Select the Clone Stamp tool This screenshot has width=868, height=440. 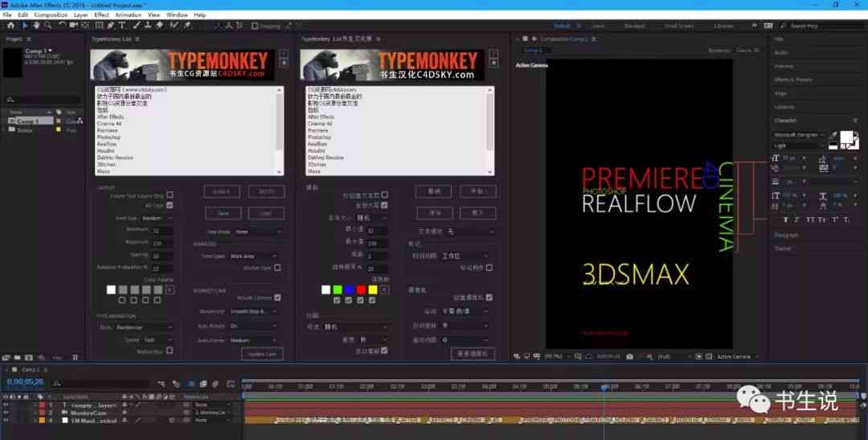[148, 26]
